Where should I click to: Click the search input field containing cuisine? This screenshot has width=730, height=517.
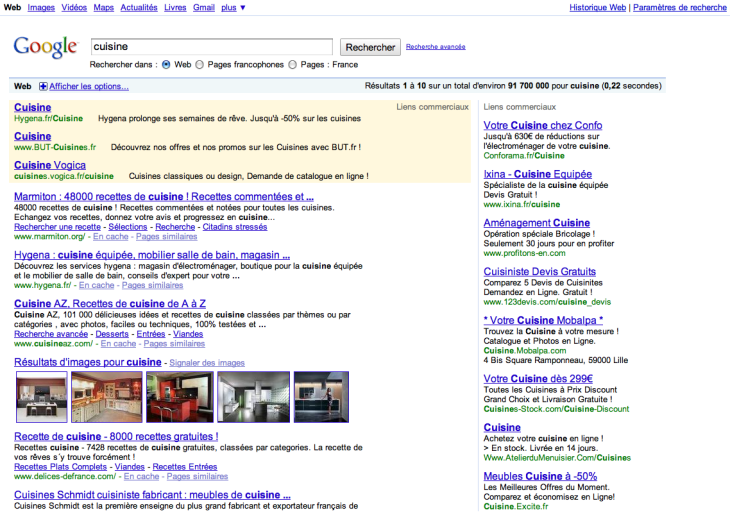tap(212, 47)
